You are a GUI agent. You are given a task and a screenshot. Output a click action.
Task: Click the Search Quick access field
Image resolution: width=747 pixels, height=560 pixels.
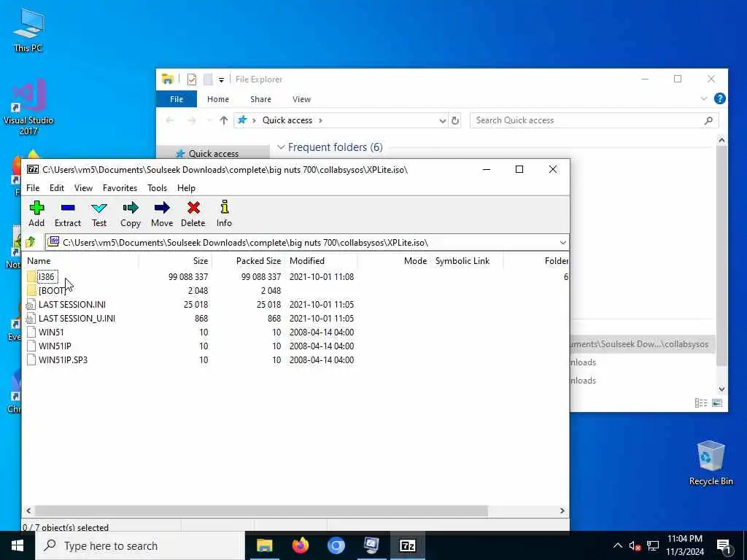[x=594, y=120]
